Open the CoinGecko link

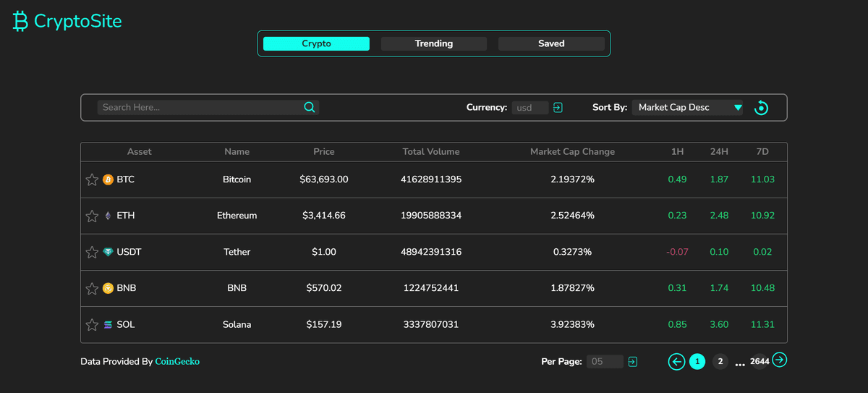pyautogui.click(x=177, y=361)
